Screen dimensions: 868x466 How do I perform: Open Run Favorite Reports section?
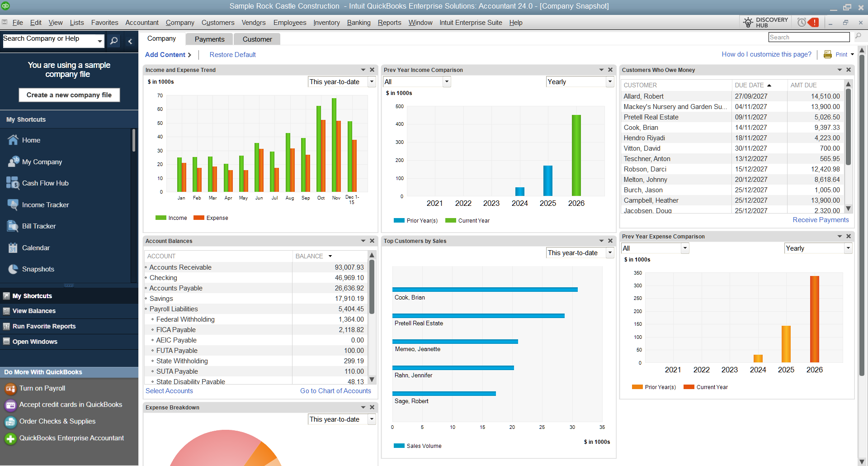pos(69,326)
